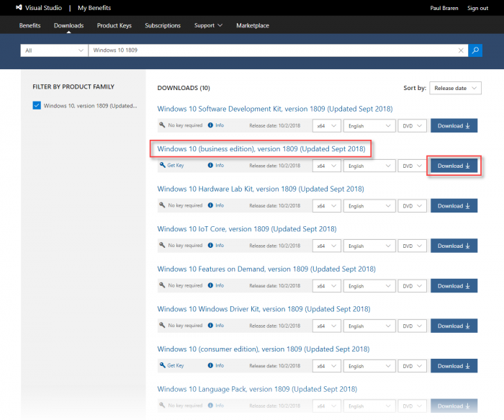Open Windows 10 Hardware Lab Kit title link
The image size is (504, 420).
point(261,189)
